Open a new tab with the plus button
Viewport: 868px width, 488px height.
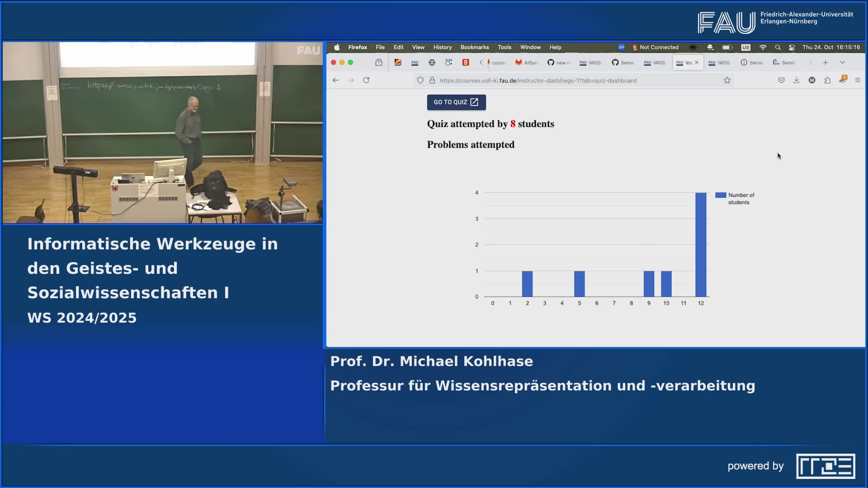826,62
